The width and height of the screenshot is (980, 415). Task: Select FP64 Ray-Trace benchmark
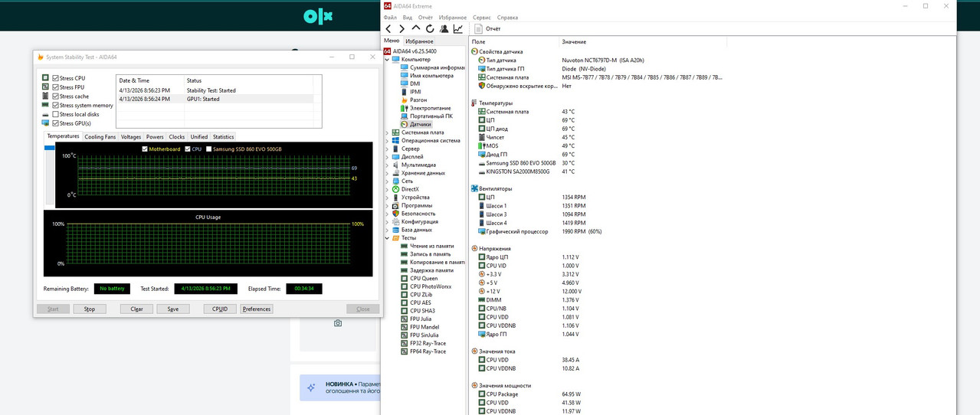coord(428,351)
